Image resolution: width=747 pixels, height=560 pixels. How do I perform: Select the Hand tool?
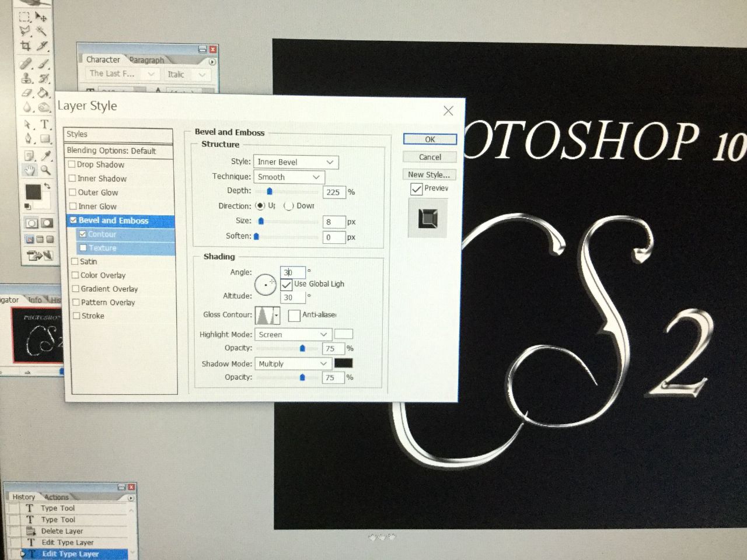[29, 170]
